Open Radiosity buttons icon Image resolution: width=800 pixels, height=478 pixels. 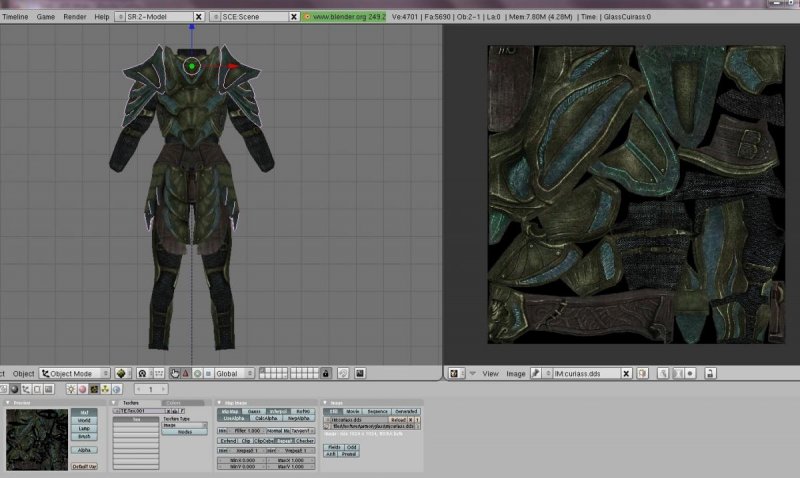[105, 389]
